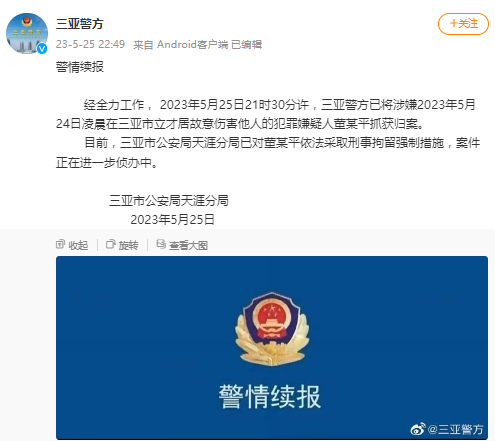This screenshot has width=495, height=441.
Task: Click the blue 警情续报 image
Action: [272, 348]
